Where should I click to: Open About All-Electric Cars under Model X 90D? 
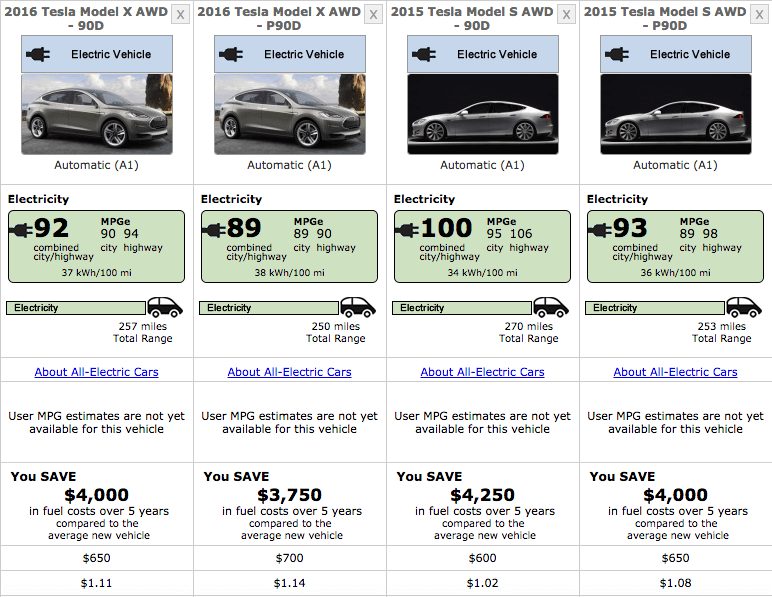(x=96, y=372)
